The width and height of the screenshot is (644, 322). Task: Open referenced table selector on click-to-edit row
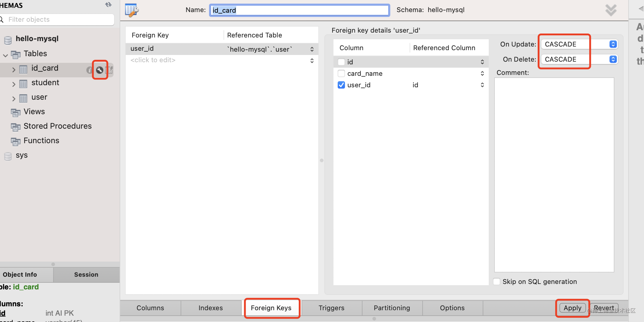click(x=312, y=60)
